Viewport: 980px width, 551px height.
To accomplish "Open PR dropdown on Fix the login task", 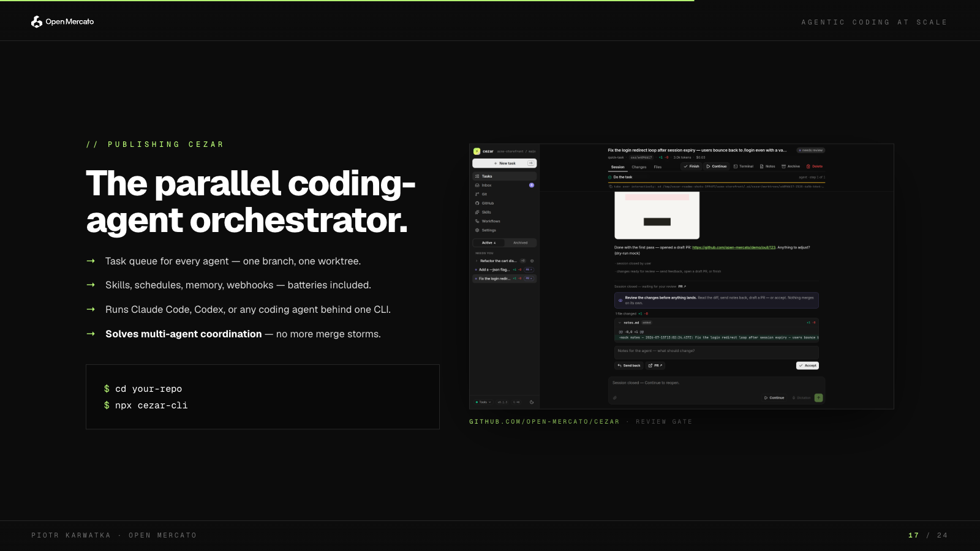I will [x=529, y=279].
